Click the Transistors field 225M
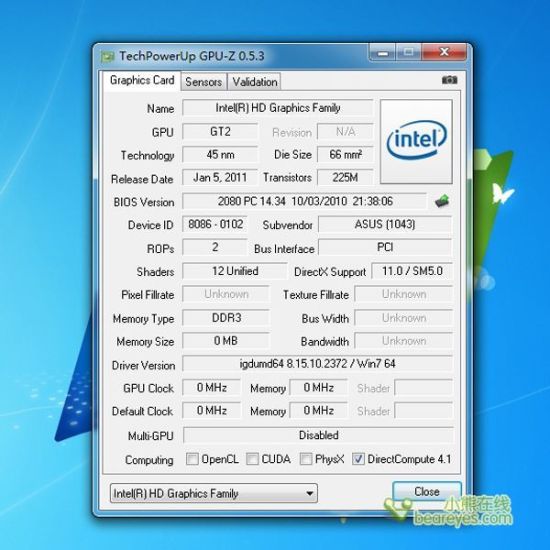The image size is (550, 550). pyautogui.click(x=346, y=177)
